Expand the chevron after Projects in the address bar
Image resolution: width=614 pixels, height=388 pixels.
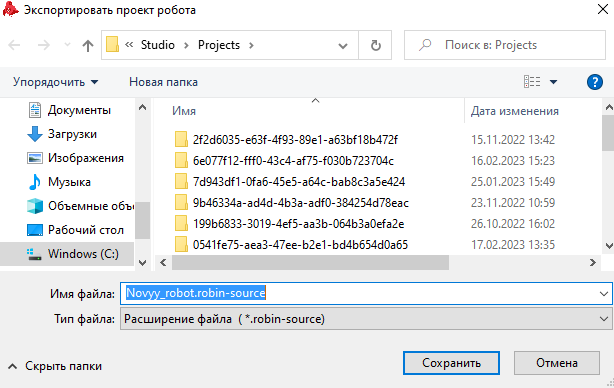coord(251,45)
